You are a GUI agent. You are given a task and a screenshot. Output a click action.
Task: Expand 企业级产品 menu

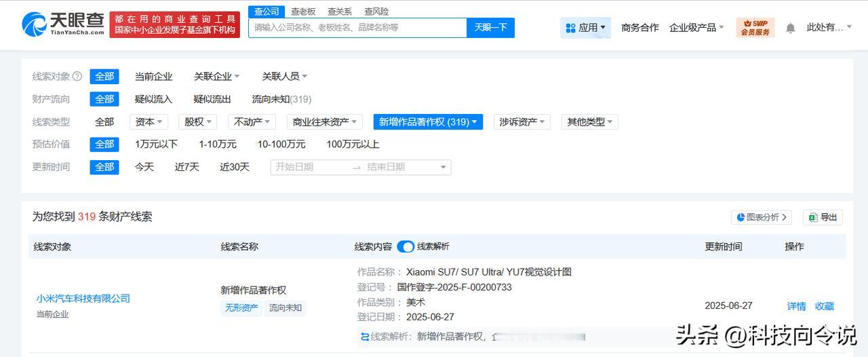pyautogui.click(x=696, y=28)
